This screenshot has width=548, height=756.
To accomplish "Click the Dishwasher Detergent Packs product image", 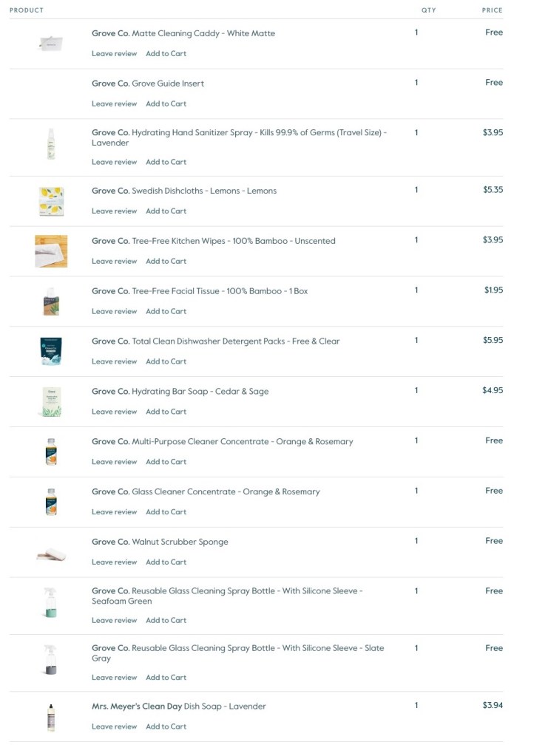I will pos(51,352).
